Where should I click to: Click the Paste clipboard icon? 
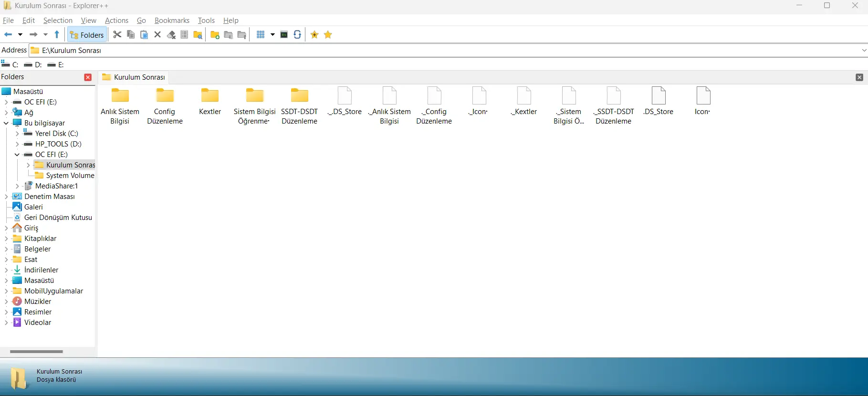144,35
